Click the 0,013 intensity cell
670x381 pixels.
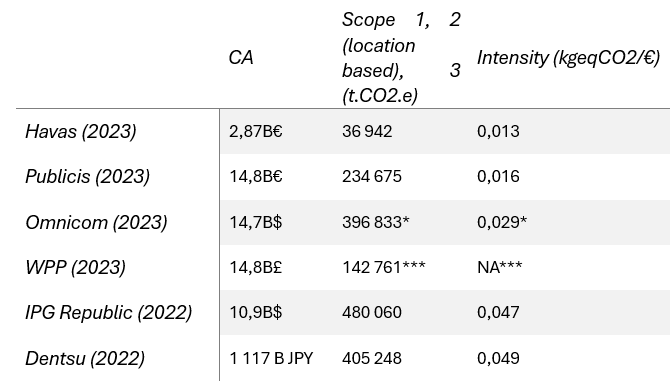click(x=498, y=132)
